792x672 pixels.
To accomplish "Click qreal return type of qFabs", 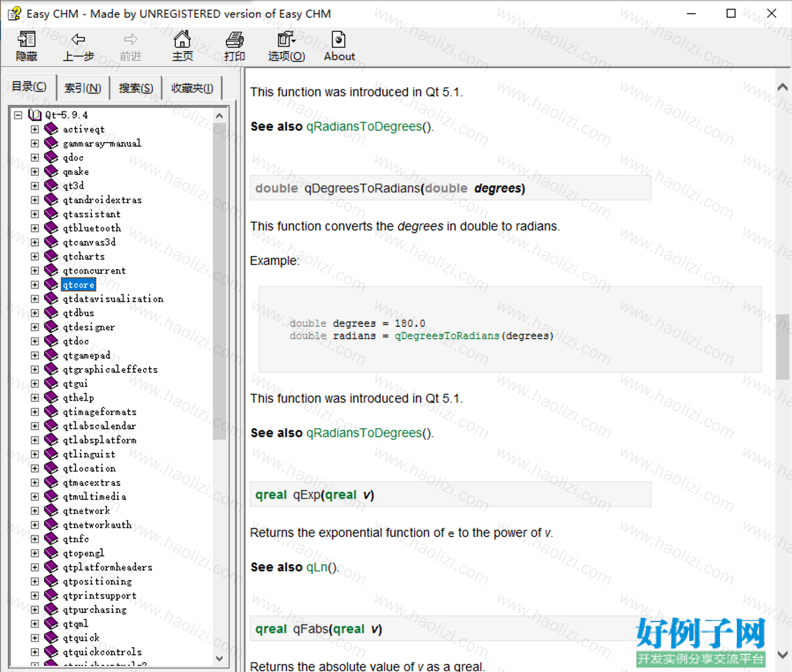I will click(271, 629).
